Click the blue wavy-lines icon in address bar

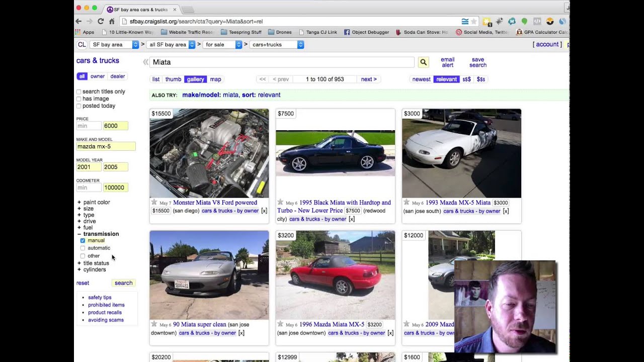[x=465, y=21]
